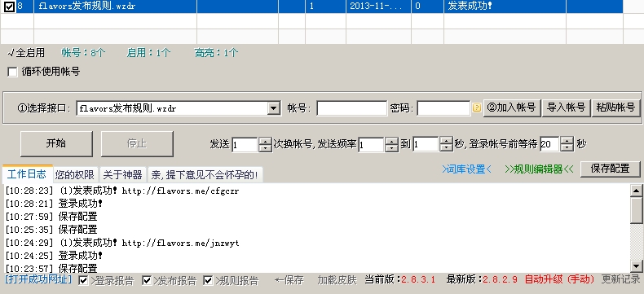Click 高亮:1个 count label

pyautogui.click(x=216, y=53)
